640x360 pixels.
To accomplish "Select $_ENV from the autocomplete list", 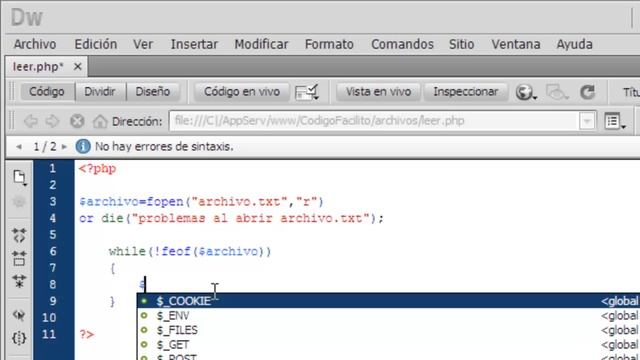I will pyautogui.click(x=388, y=316).
